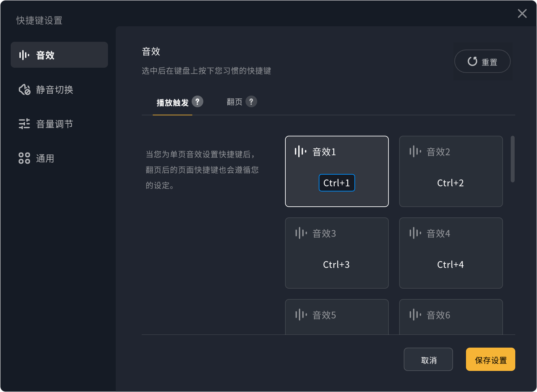Click the Ctrl+1 shortcut input field
Screen dimensions: 537x392
(x=337, y=183)
